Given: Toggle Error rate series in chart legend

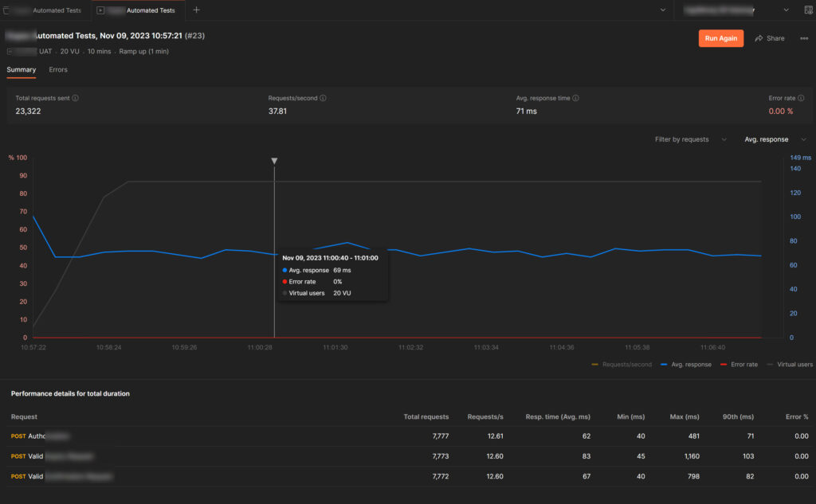Looking at the screenshot, I should pyautogui.click(x=739, y=364).
